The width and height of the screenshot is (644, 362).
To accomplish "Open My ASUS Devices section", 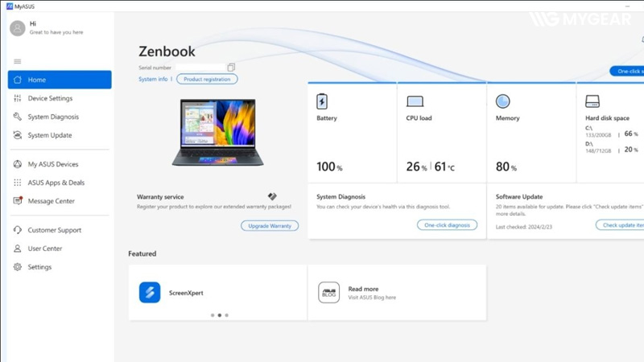I will (x=53, y=164).
